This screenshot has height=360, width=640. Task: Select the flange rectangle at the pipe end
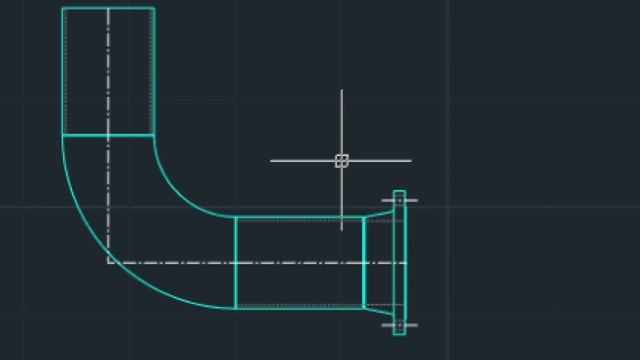(x=400, y=263)
